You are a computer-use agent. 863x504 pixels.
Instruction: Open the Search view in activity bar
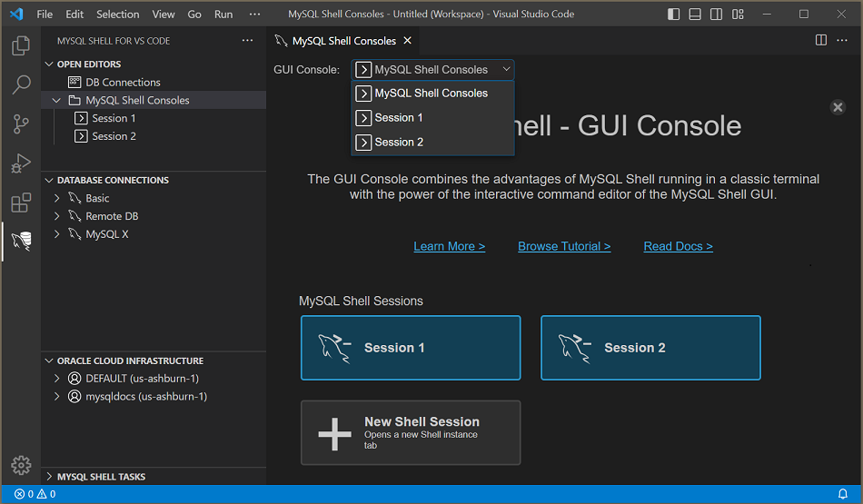[x=20, y=85]
